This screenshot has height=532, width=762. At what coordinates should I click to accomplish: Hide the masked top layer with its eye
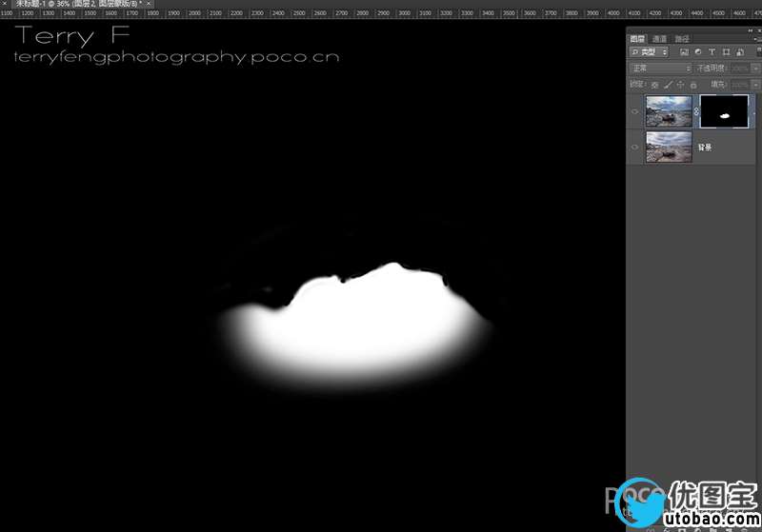[x=634, y=111]
